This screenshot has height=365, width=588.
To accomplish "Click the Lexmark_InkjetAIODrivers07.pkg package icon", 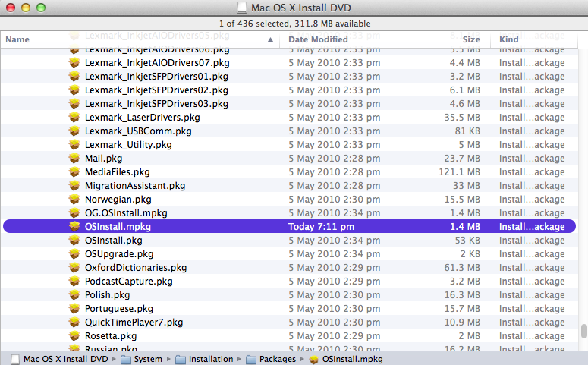I will (x=74, y=63).
